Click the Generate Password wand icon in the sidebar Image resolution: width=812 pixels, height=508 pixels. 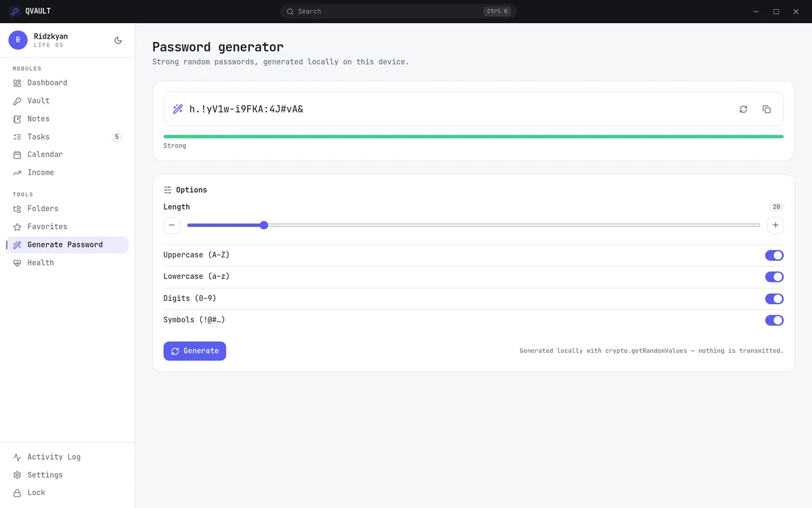click(18, 245)
